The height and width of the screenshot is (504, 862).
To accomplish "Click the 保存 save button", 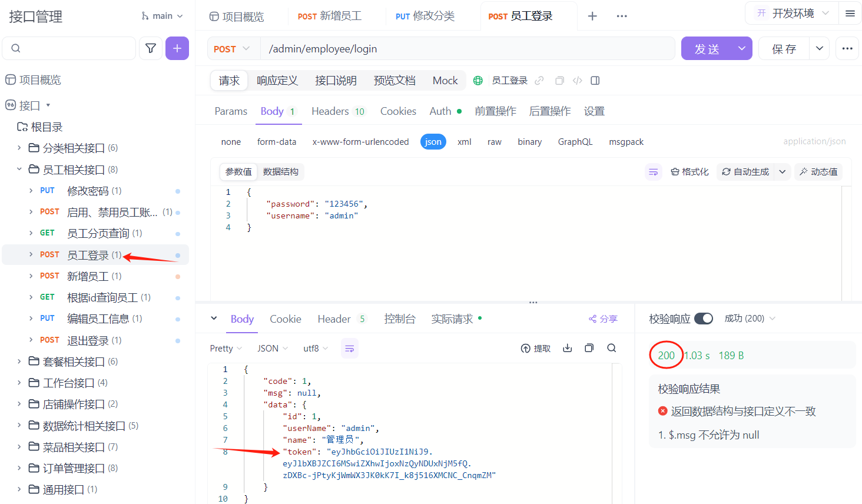I will pyautogui.click(x=784, y=48).
